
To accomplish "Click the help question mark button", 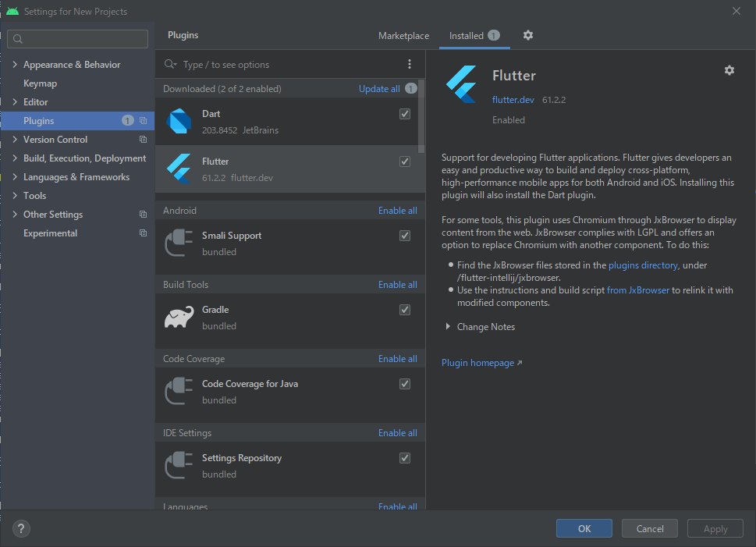I will 21,529.
